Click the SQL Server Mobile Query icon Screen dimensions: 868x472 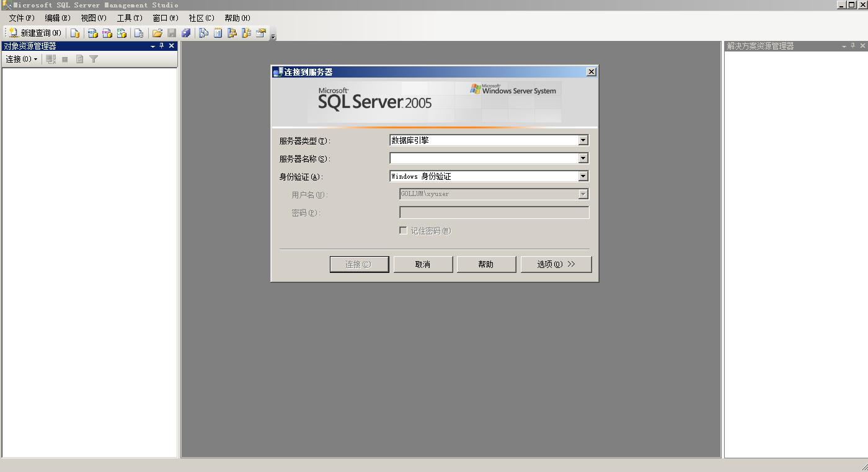coord(139,33)
